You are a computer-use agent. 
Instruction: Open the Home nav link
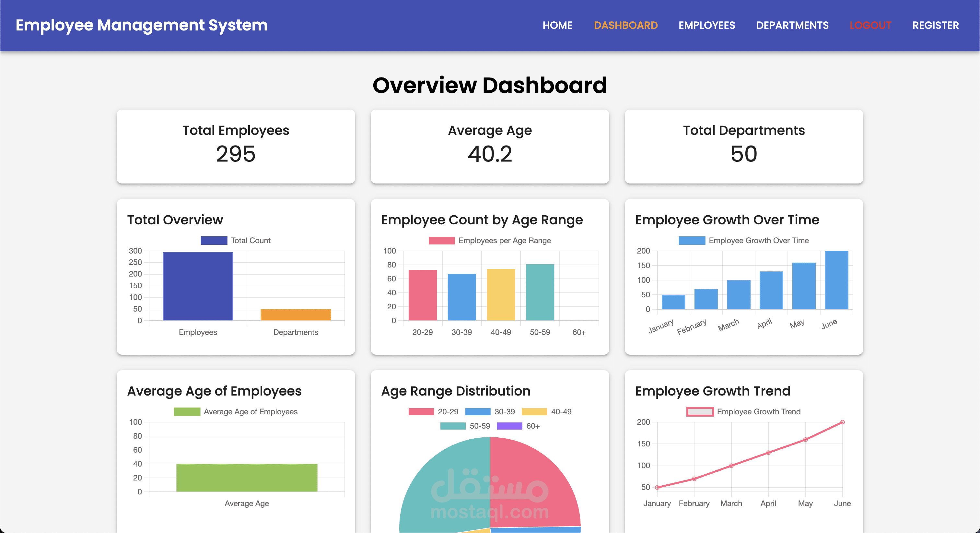(x=557, y=26)
